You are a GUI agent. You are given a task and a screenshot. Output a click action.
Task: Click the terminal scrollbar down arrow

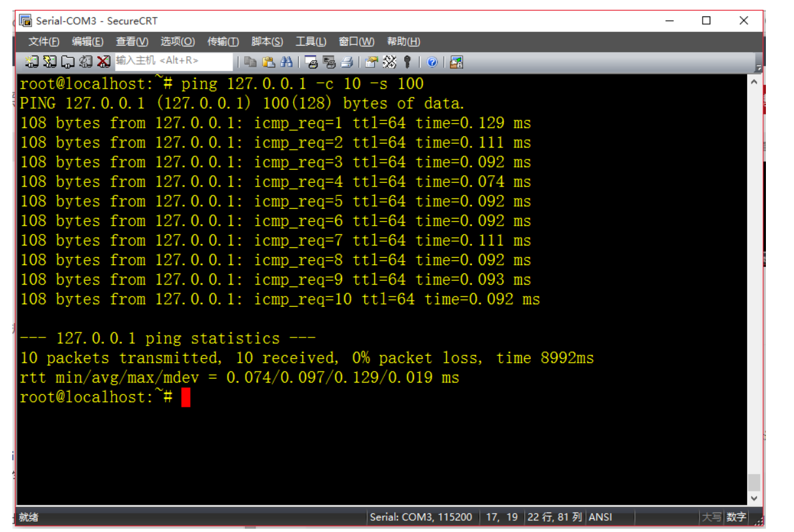tap(754, 498)
